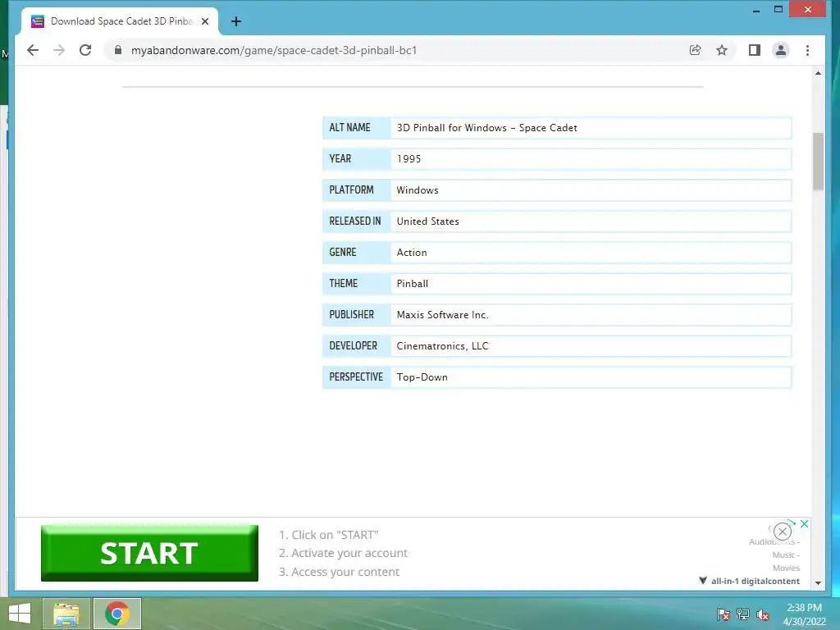Click publisher Maxis Software Inc.
This screenshot has height=630, width=840.
click(442, 314)
